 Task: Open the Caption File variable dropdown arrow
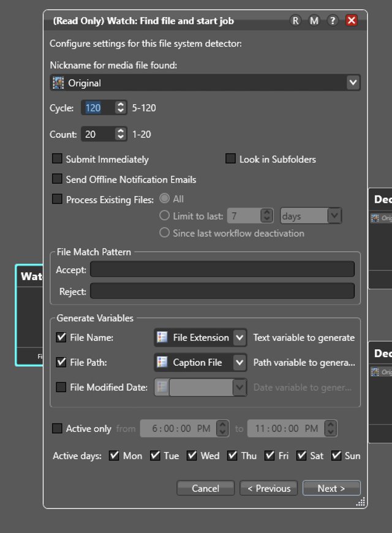click(239, 362)
